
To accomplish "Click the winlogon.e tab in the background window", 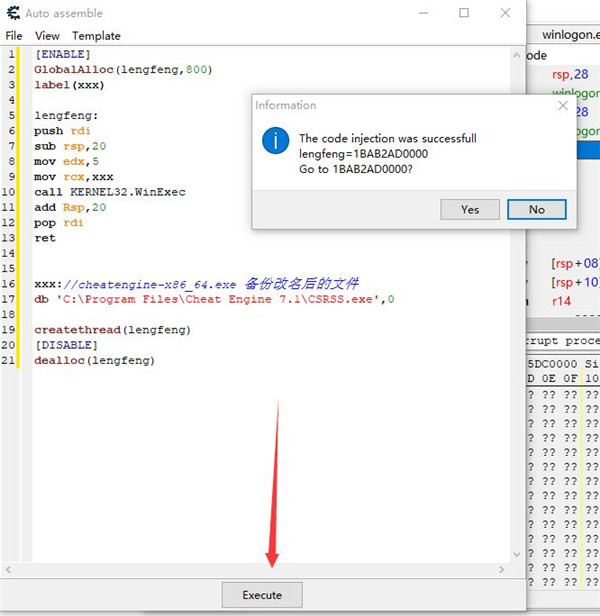I will point(571,35).
